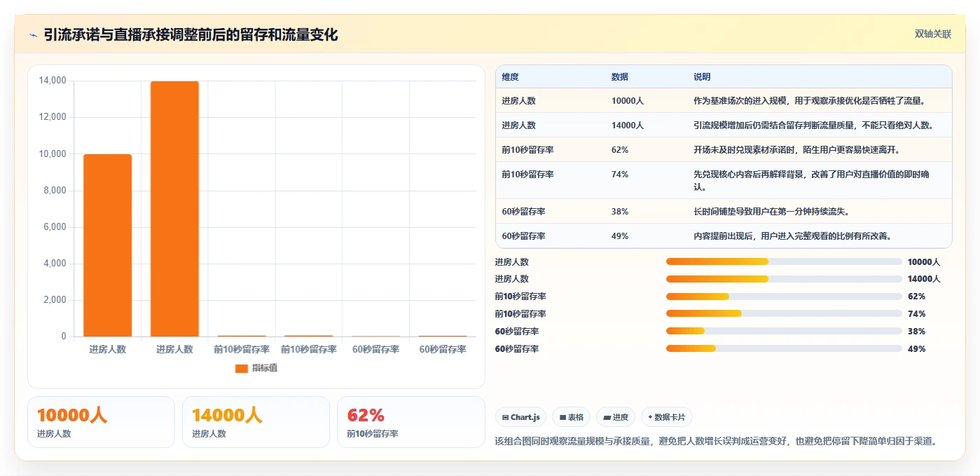Click the progress bar labeled 10000人

(x=784, y=261)
